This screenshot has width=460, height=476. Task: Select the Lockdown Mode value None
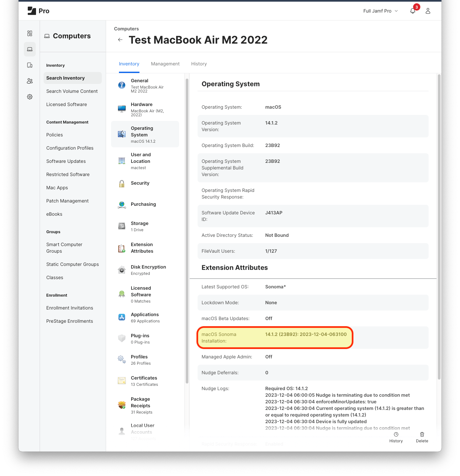click(x=271, y=303)
